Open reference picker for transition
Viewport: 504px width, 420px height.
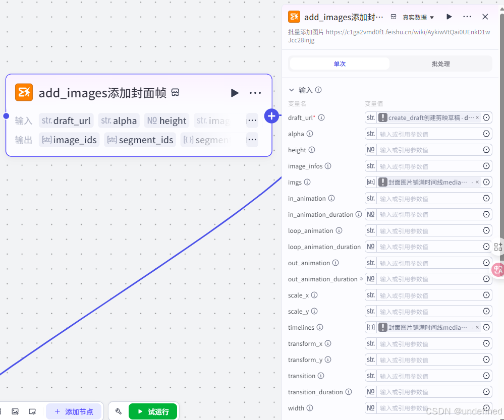486,376
